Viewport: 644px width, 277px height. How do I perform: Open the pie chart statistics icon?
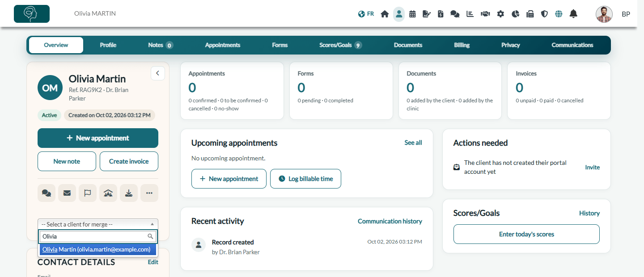point(515,14)
